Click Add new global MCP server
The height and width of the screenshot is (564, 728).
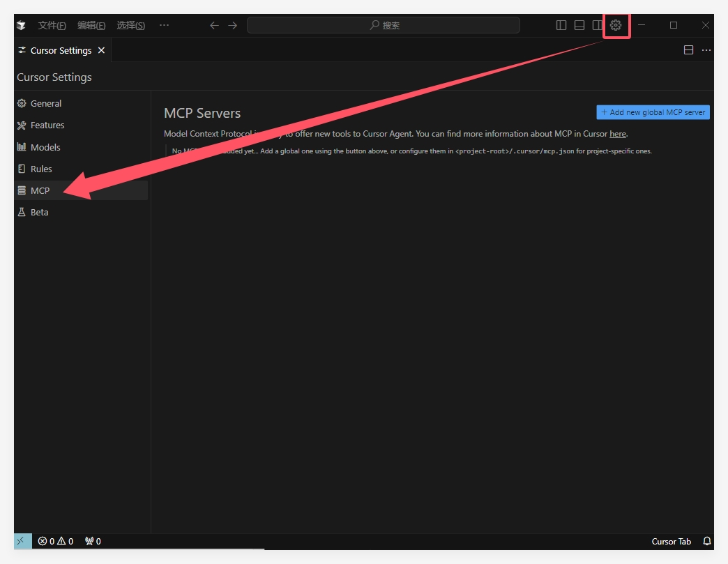[x=653, y=112]
